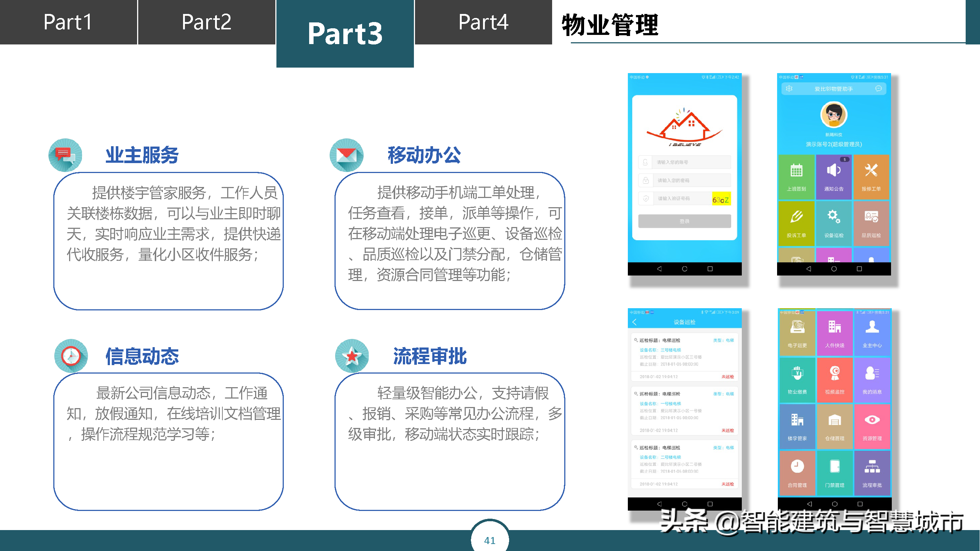
Task: Click the 演示账号2(超级管理员) account name
Action: coord(834,144)
